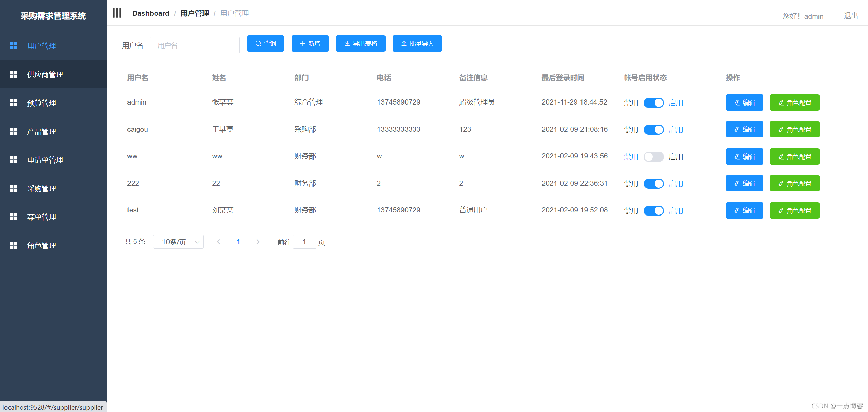Go to next page arrow
The width and height of the screenshot is (868, 412).
click(x=258, y=242)
